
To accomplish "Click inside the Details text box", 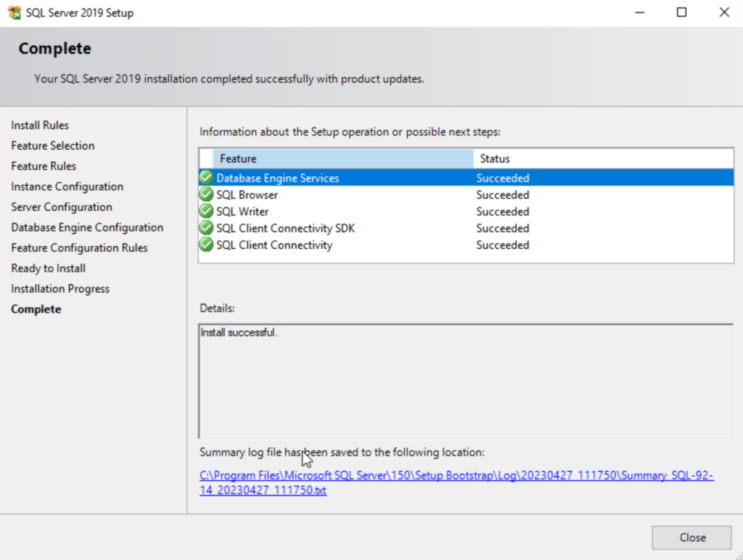I will pos(464,381).
